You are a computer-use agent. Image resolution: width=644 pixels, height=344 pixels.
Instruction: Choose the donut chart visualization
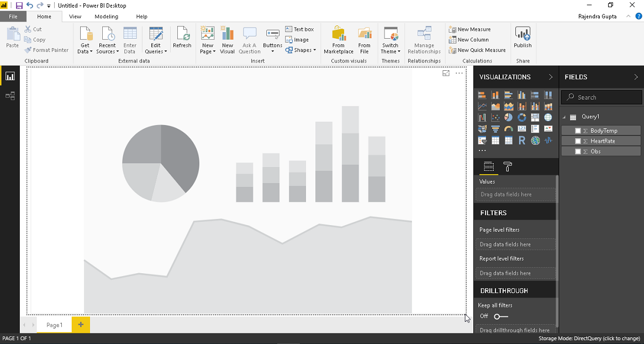(x=521, y=118)
